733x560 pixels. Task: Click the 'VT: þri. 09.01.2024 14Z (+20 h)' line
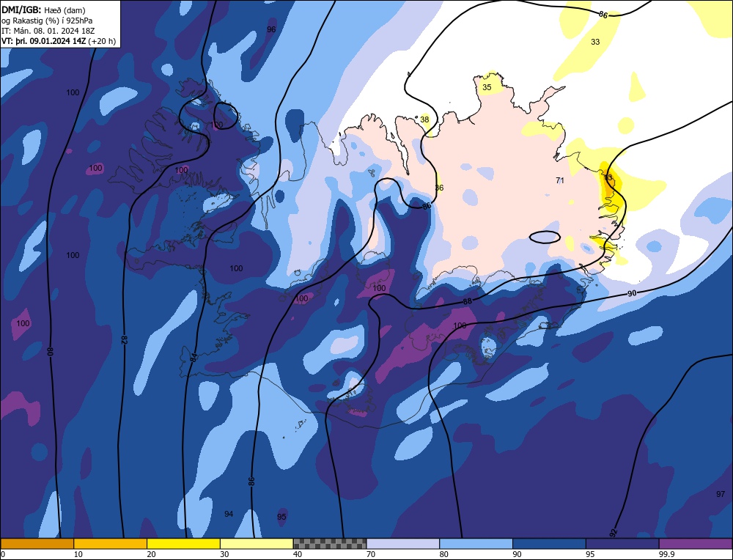[59, 41]
